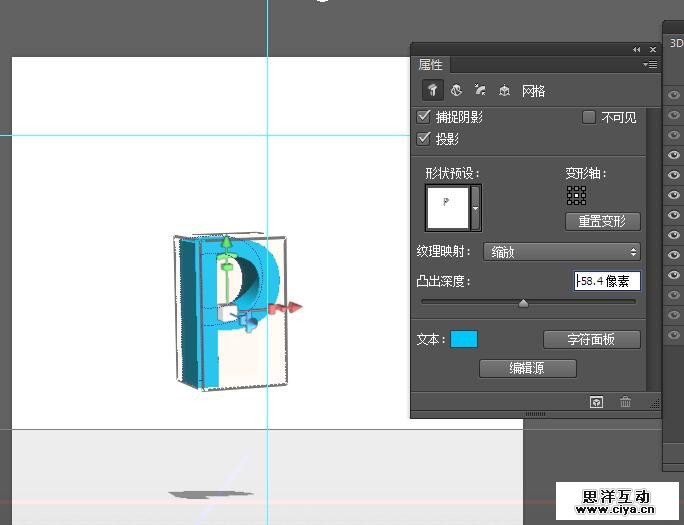Click the red X-axis arrow of 3D gizmo
684x525 pixels.
[x=293, y=308]
